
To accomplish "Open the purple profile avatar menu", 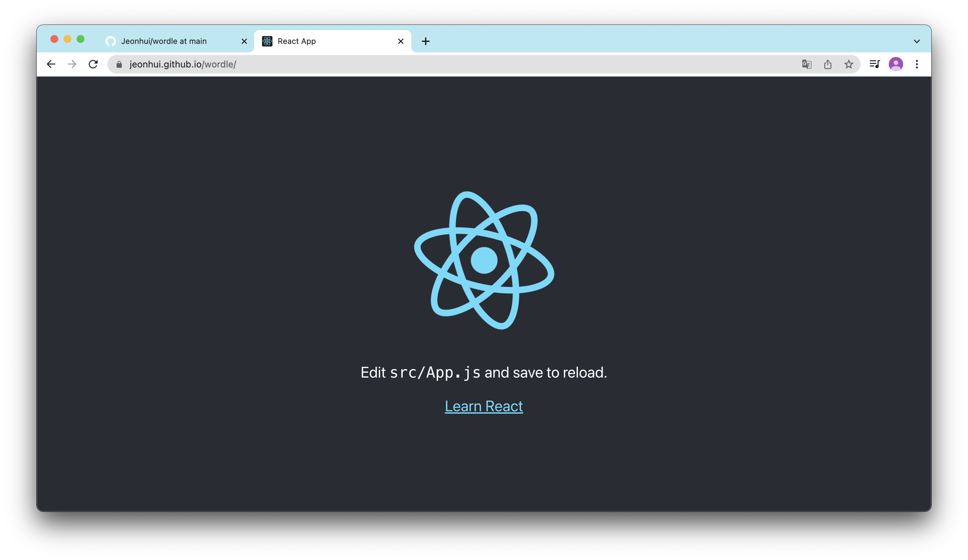I will [x=896, y=64].
